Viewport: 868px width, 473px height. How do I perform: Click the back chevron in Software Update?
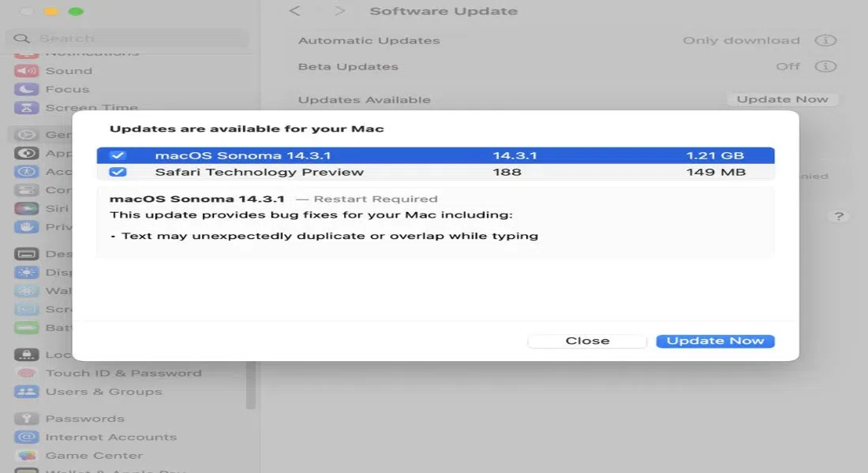(296, 11)
